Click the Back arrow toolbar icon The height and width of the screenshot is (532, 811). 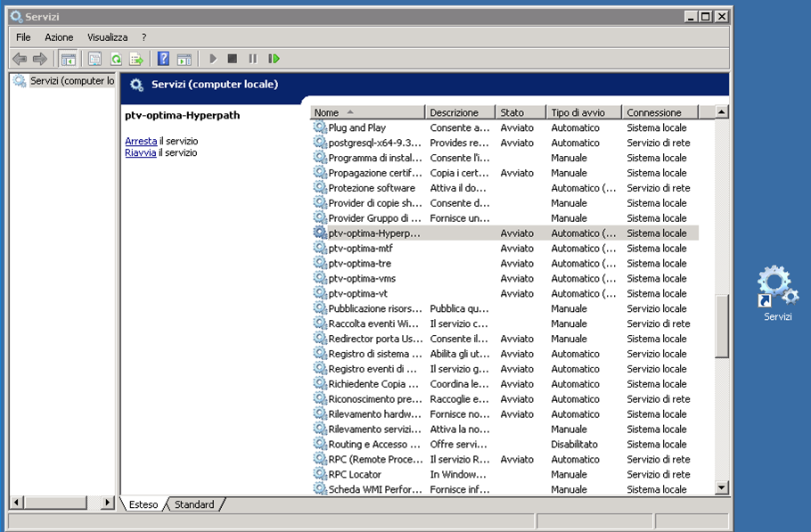[19, 59]
